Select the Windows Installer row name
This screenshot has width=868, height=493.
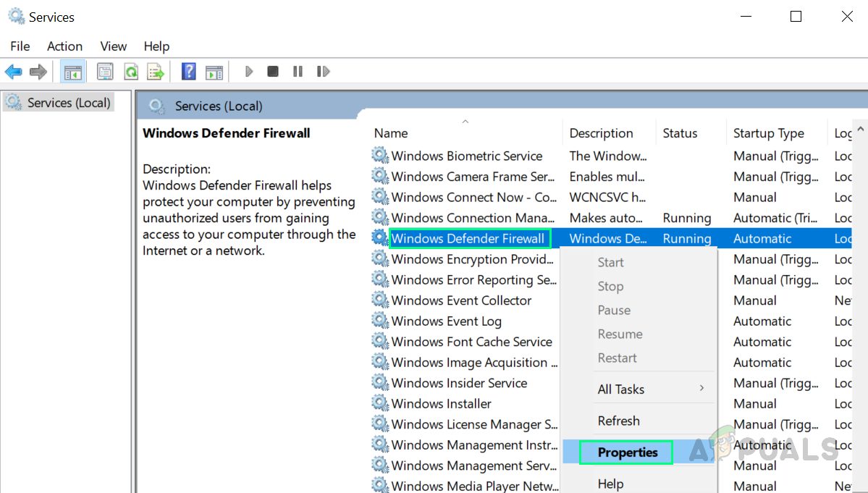(441, 404)
